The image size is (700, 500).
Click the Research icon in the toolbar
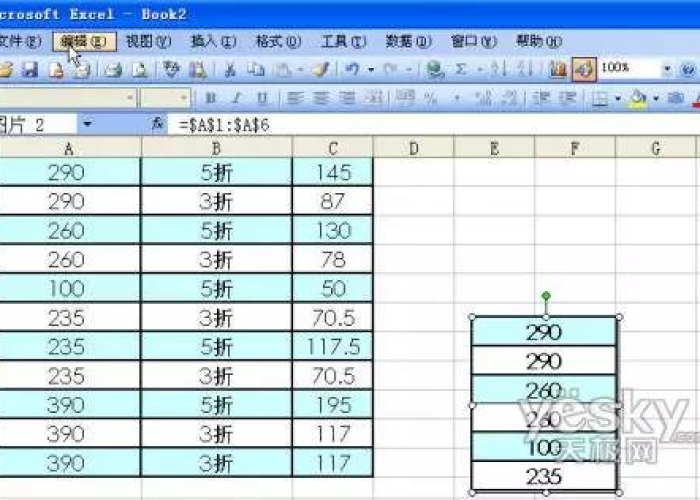click(198, 70)
